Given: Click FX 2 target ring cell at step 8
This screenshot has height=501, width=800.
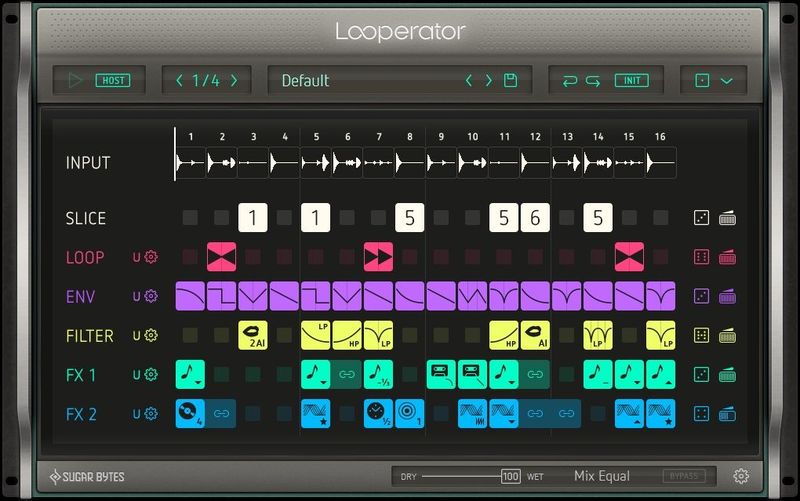Looking at the screenshot, I should (x=410, y=413).
